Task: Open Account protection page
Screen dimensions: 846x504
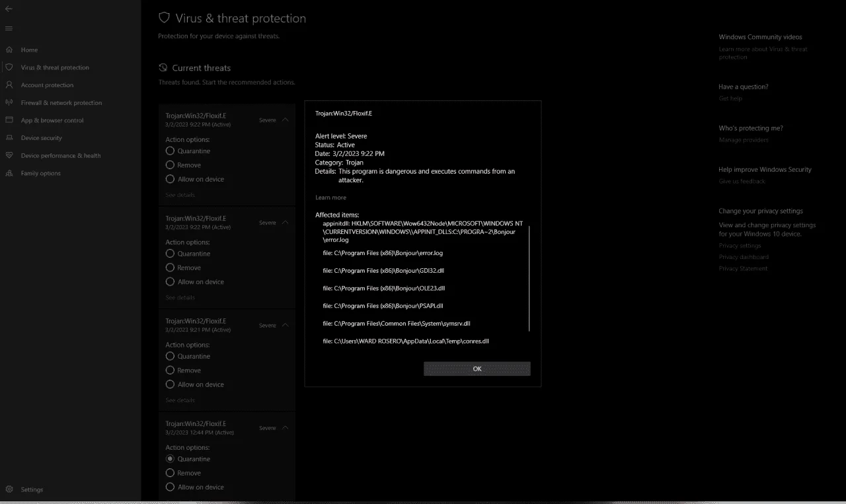Action: tap(47, 85)
